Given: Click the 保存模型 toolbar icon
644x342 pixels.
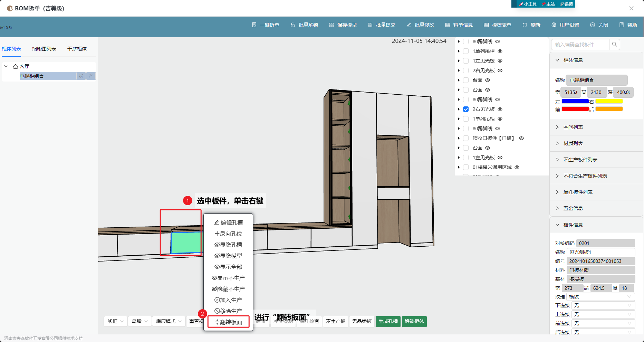Looking at the screenshot, I should (331, 25).
